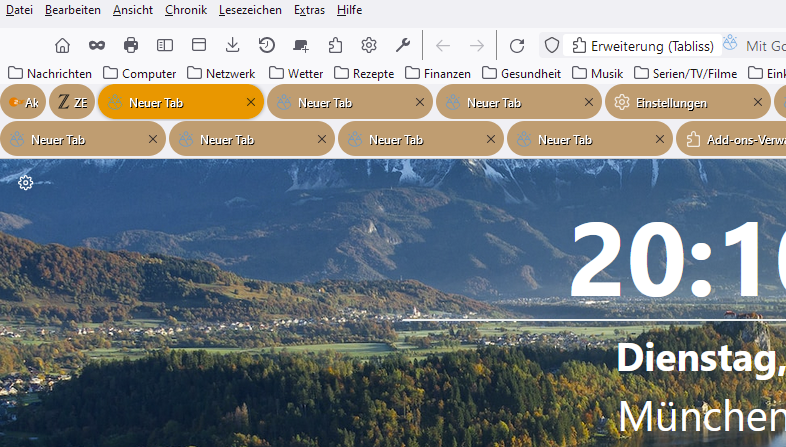The image size is (786, 447).
Task: Click the Home (Startseite) toolbar icon
Action: pos(62,45)
